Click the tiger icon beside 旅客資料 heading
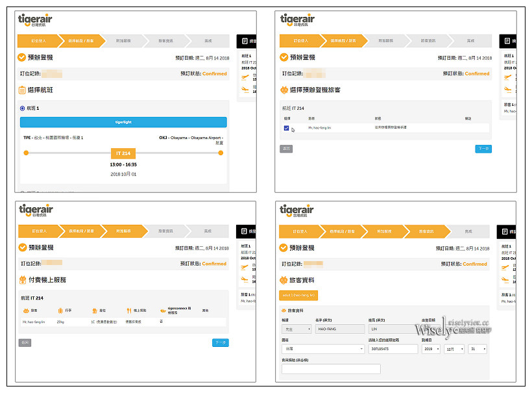The height and width of the screenshot is (393, 532). click(x=285, y=279)
